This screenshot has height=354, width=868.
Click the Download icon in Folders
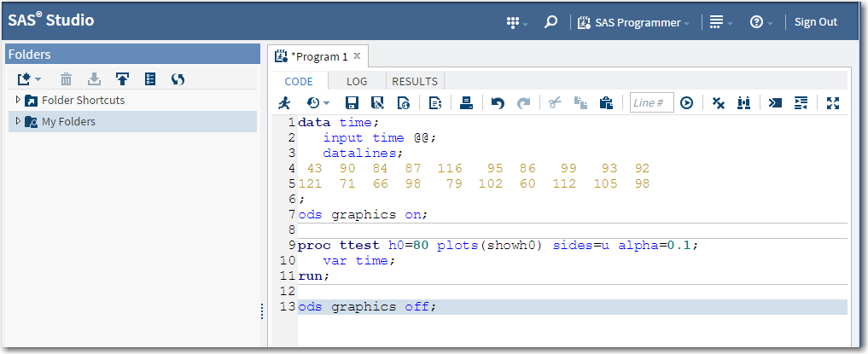click(x=95, y=79)
